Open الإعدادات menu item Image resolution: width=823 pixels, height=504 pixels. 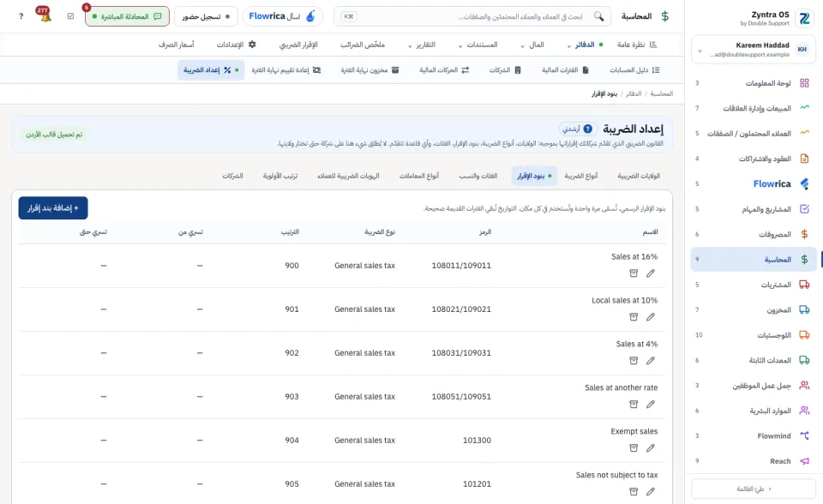tap(237, 45)
